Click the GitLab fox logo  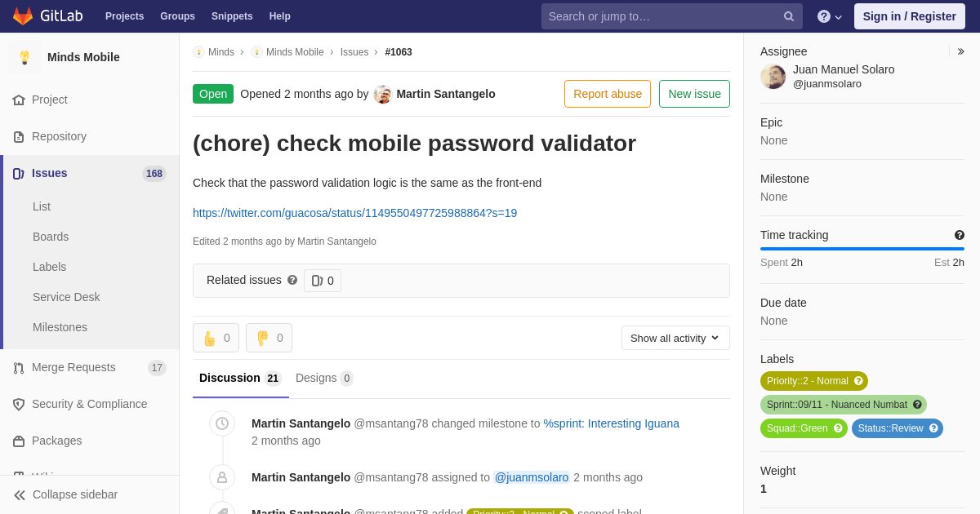click(23, 16)
